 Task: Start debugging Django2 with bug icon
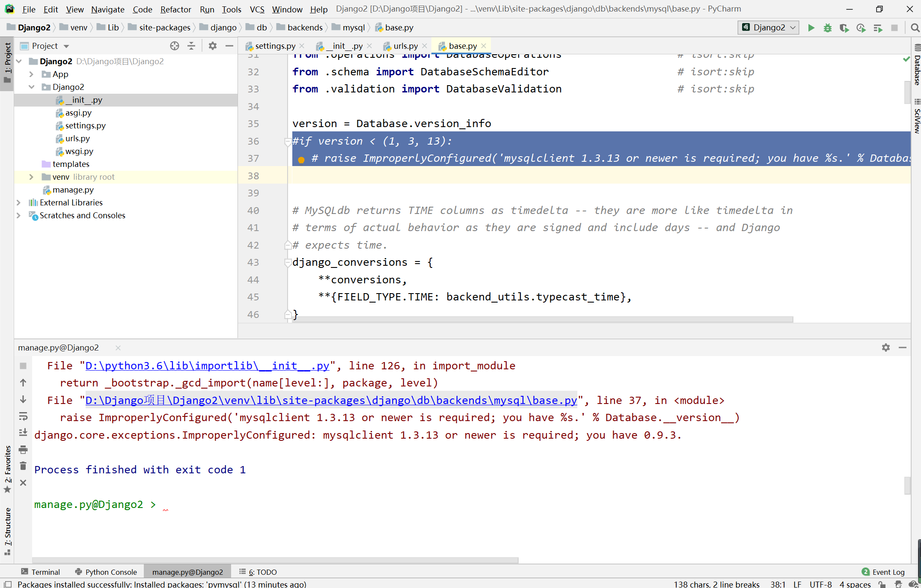pos(828,28)
